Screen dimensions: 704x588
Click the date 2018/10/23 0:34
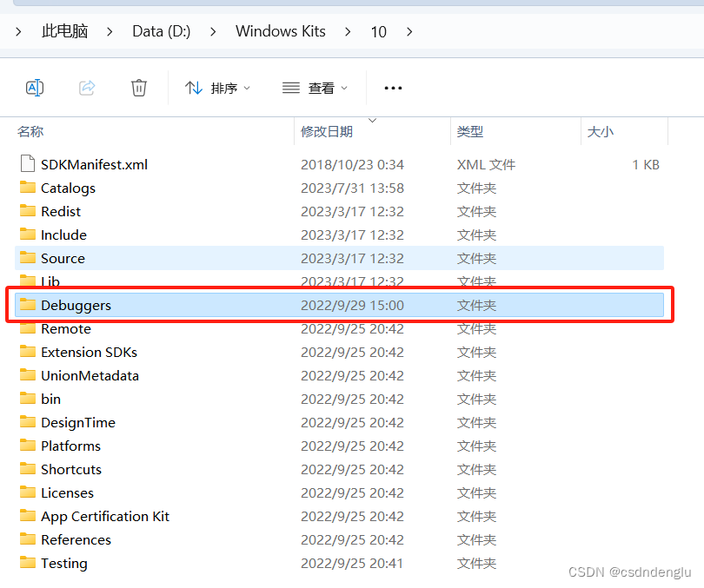pyautogui.click(x=353, y=165)
